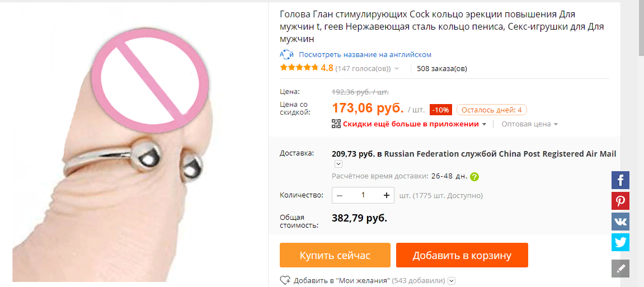The image size is (644, 287).
Task: Increase quantity with plus button
Action: 386,195
